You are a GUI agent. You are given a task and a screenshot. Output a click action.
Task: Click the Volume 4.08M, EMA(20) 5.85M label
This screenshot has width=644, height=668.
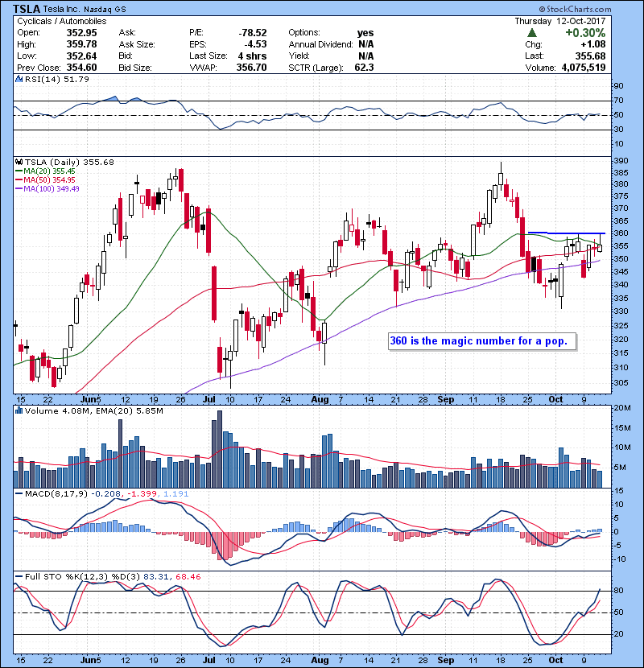(x=93, y=411)
